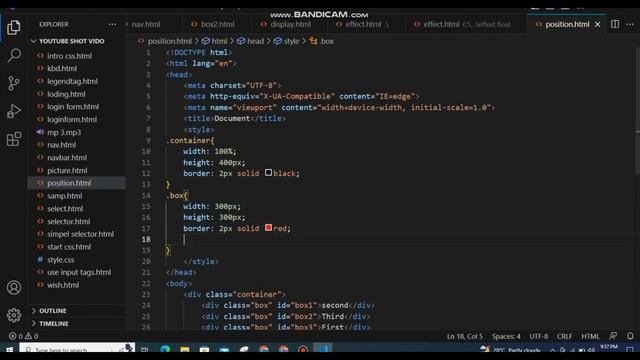This screenshot has width=640, height=360.
Task: Open intro css.html in explorer
Action: coord(69,56)
